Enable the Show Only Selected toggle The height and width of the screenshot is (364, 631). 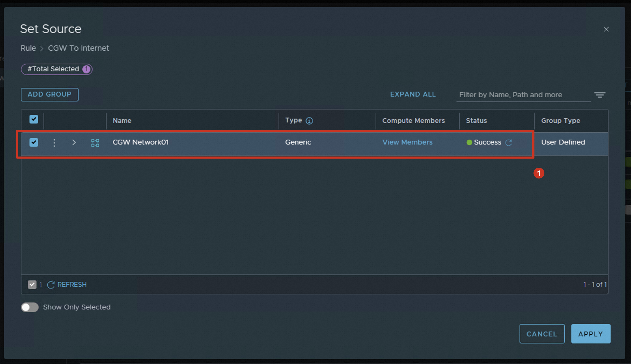[x=30, y=307]
